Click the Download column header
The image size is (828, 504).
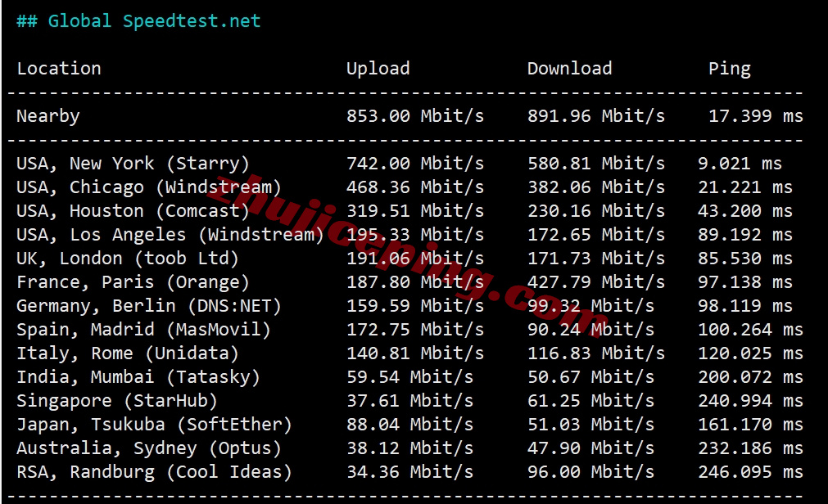pos(570,69)
